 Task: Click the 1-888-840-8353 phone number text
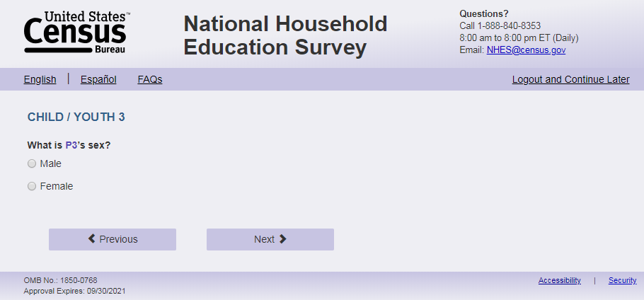pos(510,25)
